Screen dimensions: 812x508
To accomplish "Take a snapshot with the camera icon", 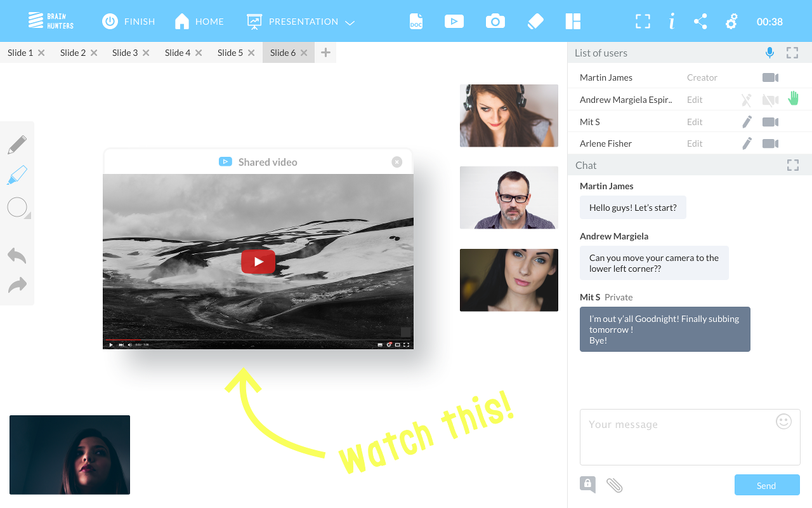I will click(495, 21).
